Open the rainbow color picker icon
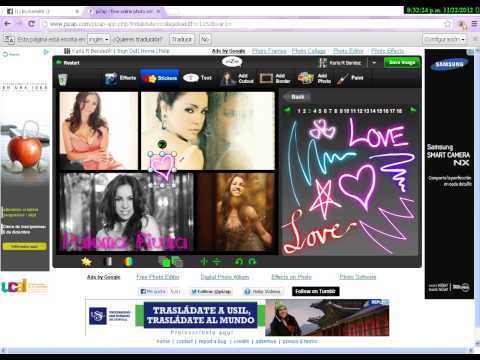 [128, 262]
